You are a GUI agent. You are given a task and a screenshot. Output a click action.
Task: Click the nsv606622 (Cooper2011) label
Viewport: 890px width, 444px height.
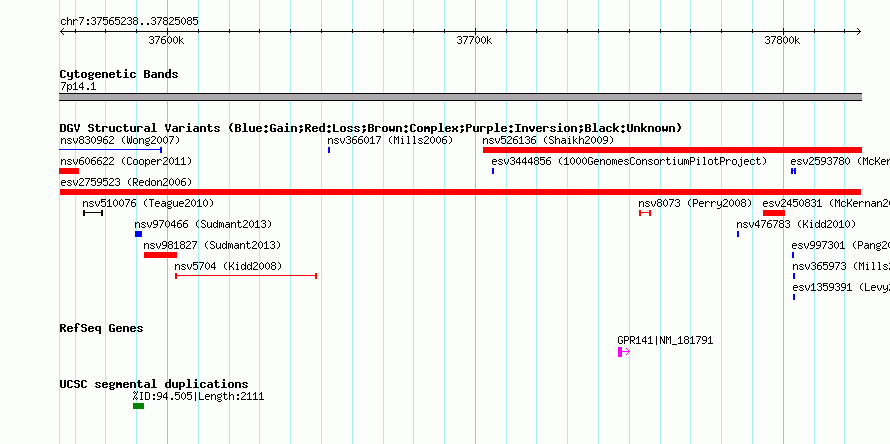pyautogui.click(x=126, y=162)
